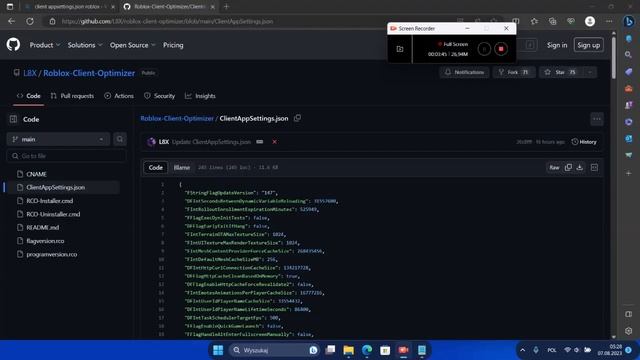Pause the Screen Recorder recording
This screenshot has height=360, width=640.
[x=484, y=49]
